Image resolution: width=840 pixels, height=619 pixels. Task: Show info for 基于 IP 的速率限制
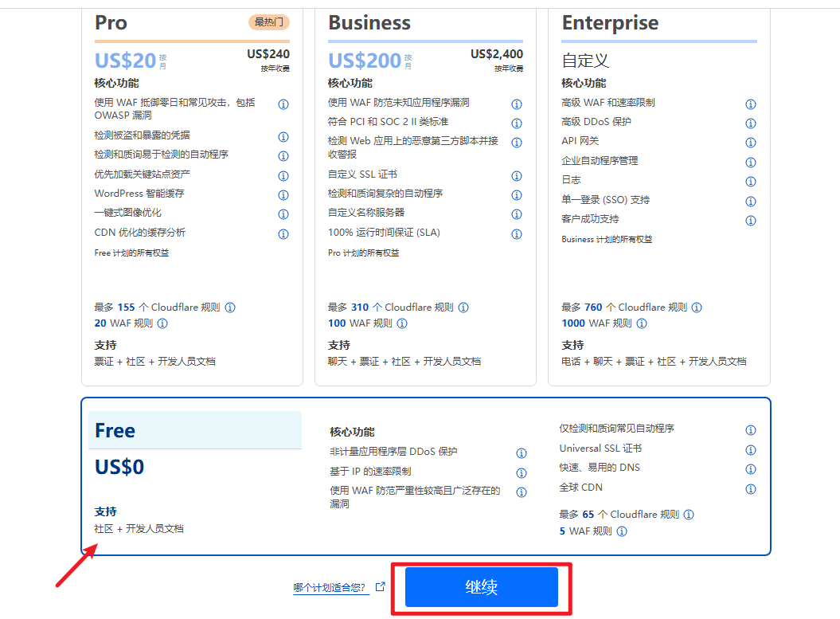[x=522, y=473]
